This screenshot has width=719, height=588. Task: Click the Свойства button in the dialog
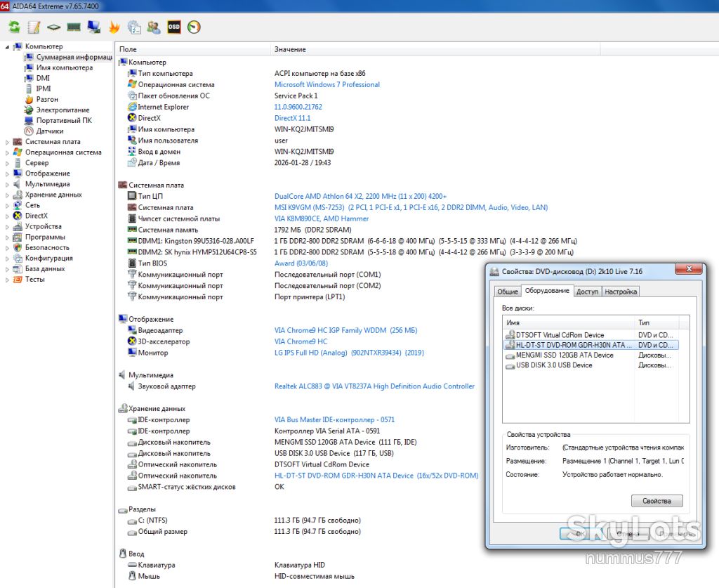(x=657, y=501)
